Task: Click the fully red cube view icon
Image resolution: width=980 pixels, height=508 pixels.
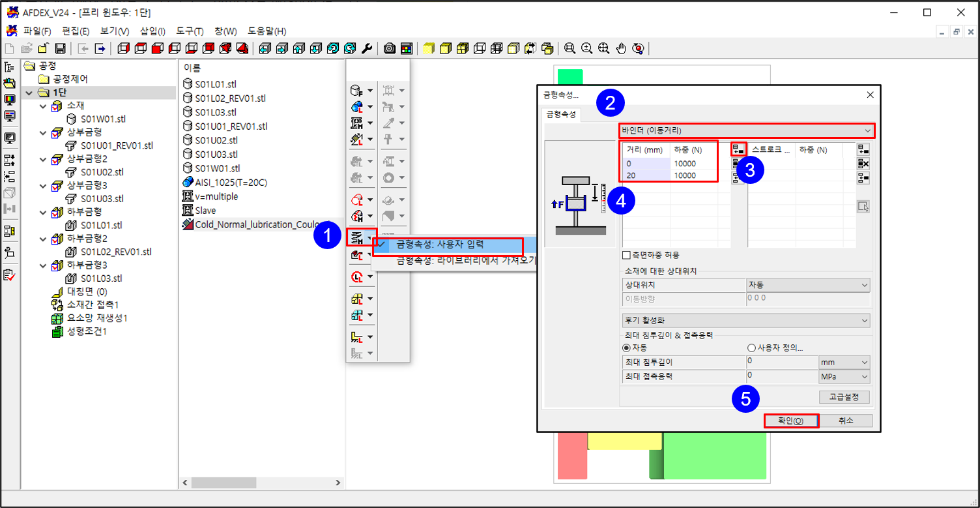Action: click(157, 48)
